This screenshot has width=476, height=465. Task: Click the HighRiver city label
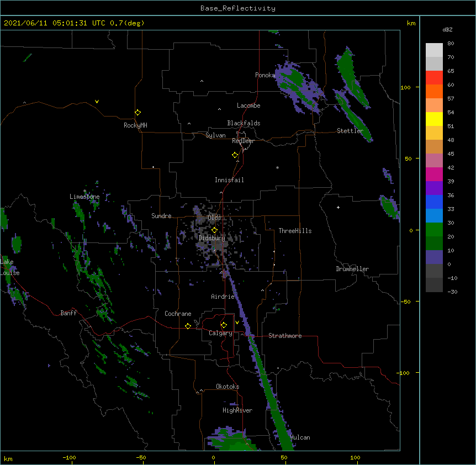click(237, 410)
